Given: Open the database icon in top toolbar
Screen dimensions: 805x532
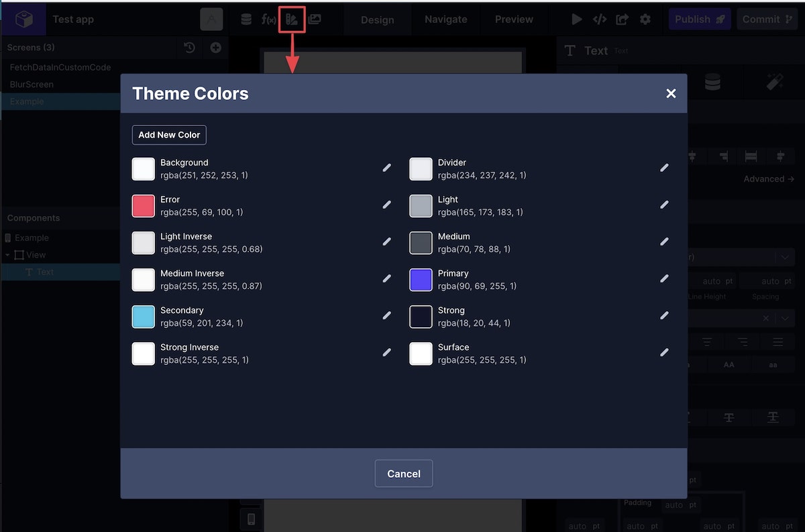Looking at the screenshot, I should pos(246,19).
